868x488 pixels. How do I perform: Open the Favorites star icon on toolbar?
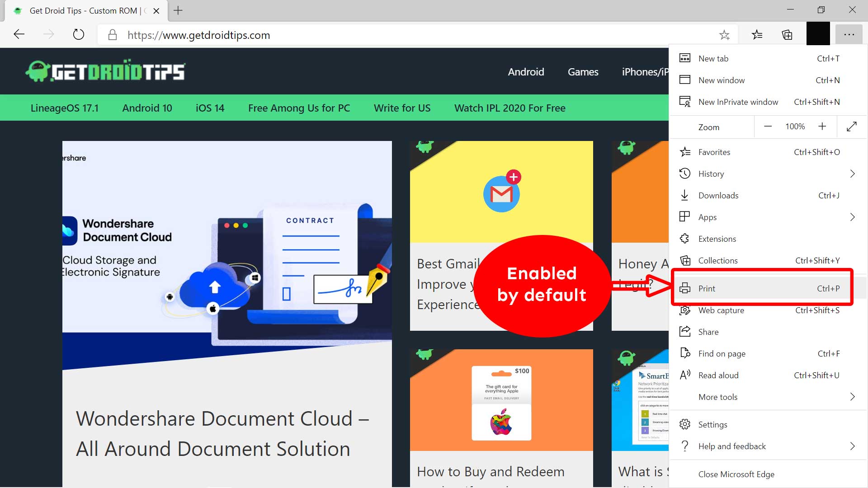[x=757, y=34]
